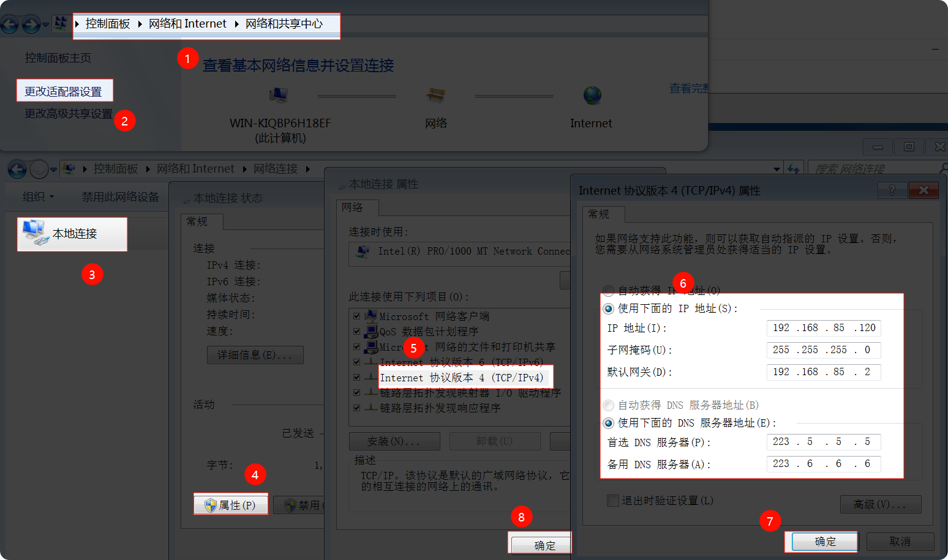This screenshot has height=560, width=948.
Task: Expand the address bar history dropdown arrow
Action: (777, 169)
